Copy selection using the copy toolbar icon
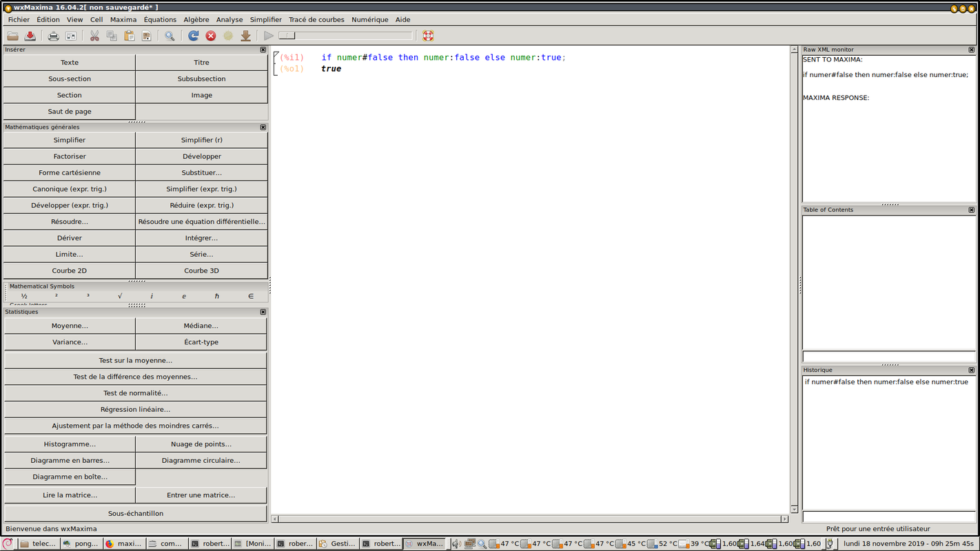 [112, 36]
